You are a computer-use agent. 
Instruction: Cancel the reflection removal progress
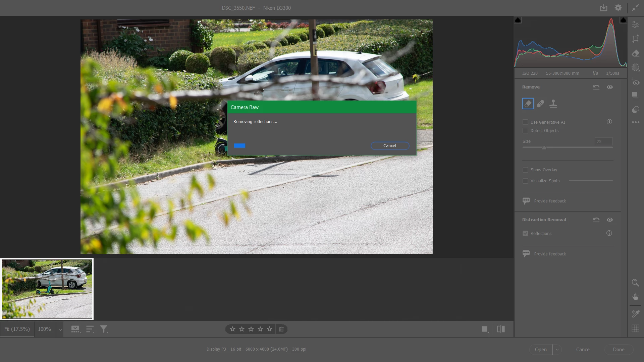pos(389,146)
